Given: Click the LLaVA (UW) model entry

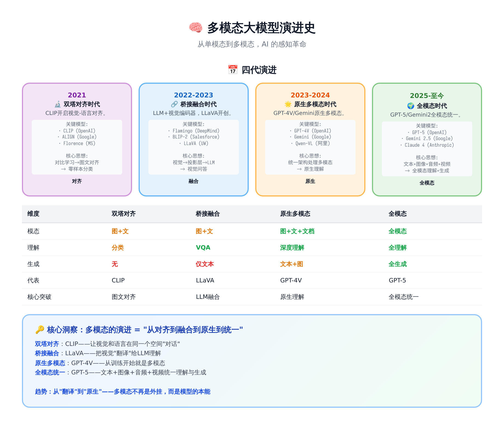Looking at the screenshot, I should point(194,143).
